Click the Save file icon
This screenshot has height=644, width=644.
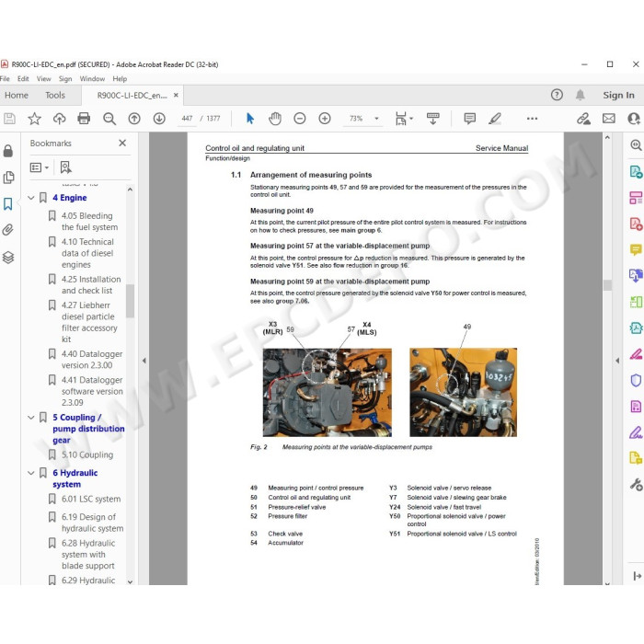coord(9,119)
